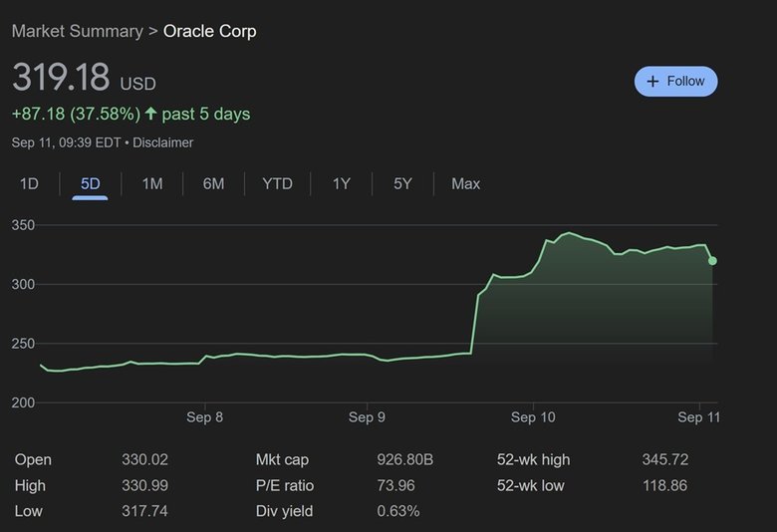The image size is (777, 532).
Task: Click the Open value 330.02
Action: click(144, 459)
